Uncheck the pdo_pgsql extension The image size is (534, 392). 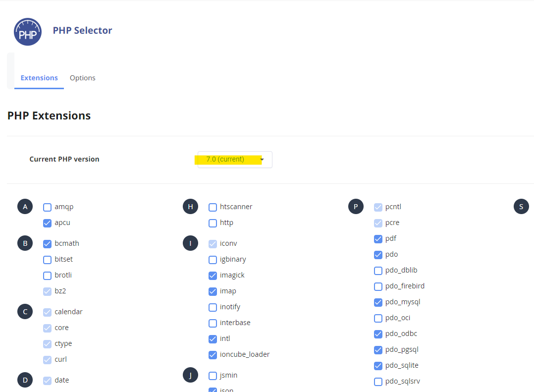[x=378, y=350]
